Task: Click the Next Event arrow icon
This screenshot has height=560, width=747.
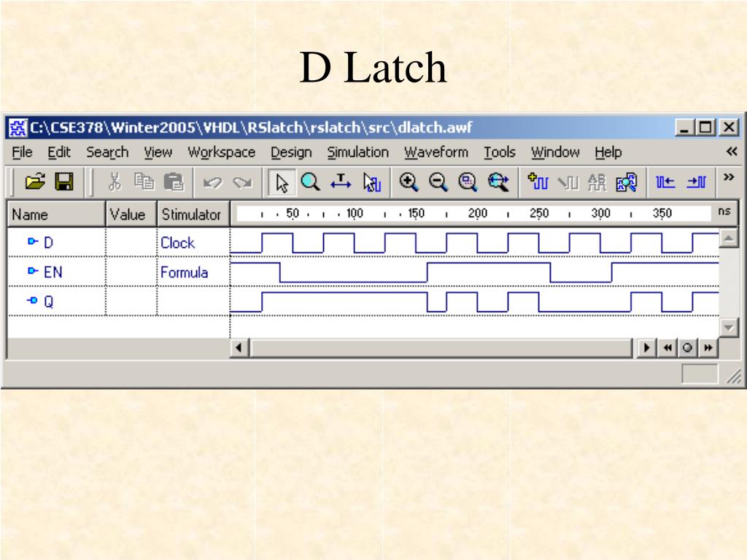Action: pos(696,182)
